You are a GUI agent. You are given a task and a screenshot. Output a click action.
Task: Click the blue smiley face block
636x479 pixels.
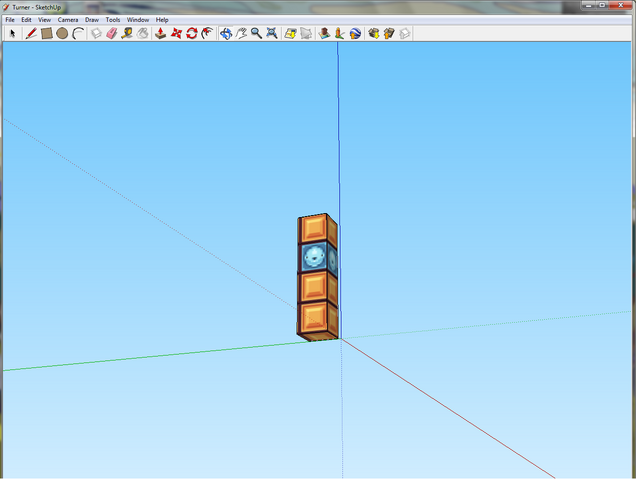(314, 257)
